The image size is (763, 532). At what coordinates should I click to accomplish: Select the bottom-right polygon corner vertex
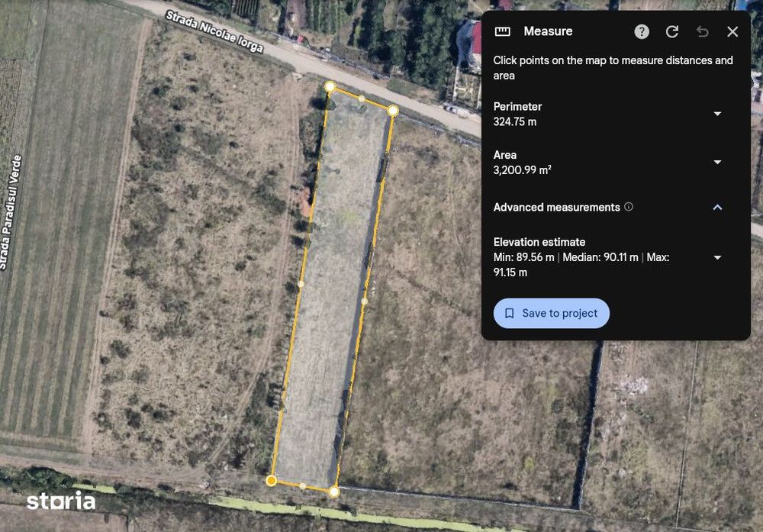point(334,492)
